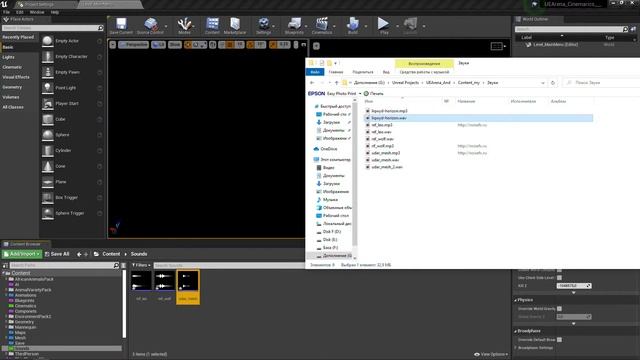Open the Modes toolbar icon
This screenshot has height=360, width=640.
pos(184,26)
